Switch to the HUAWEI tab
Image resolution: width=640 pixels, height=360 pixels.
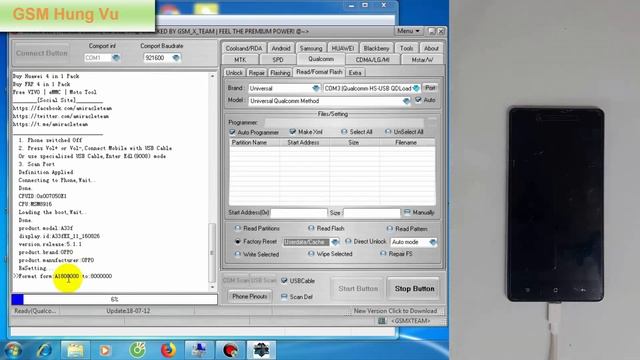pyautogui.click(x=342, y=48)
